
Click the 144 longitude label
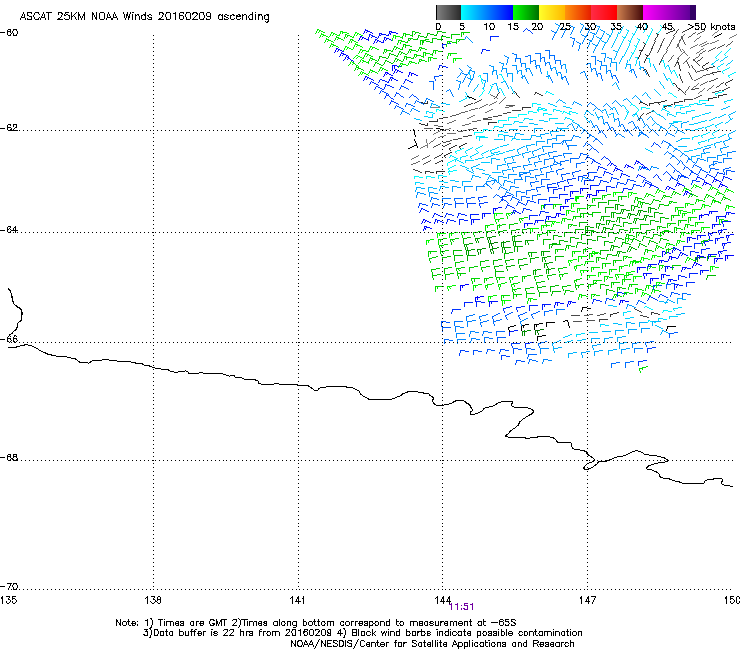click(x=443, y=600)
